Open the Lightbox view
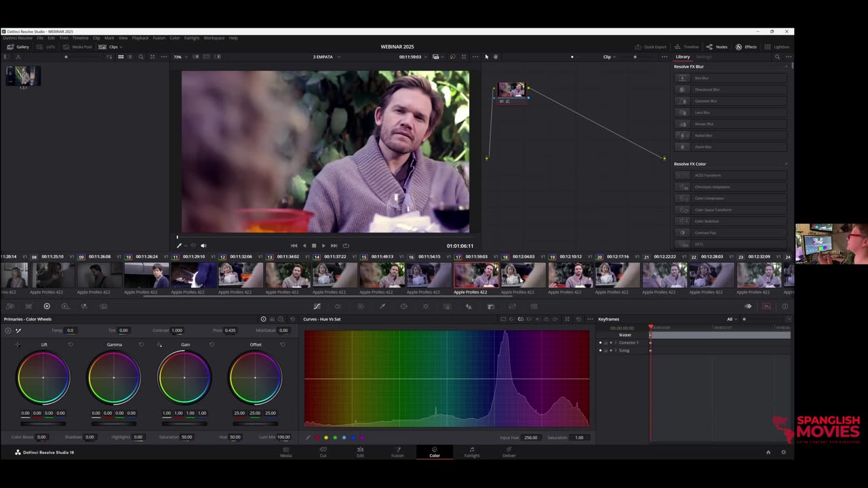 777,47
